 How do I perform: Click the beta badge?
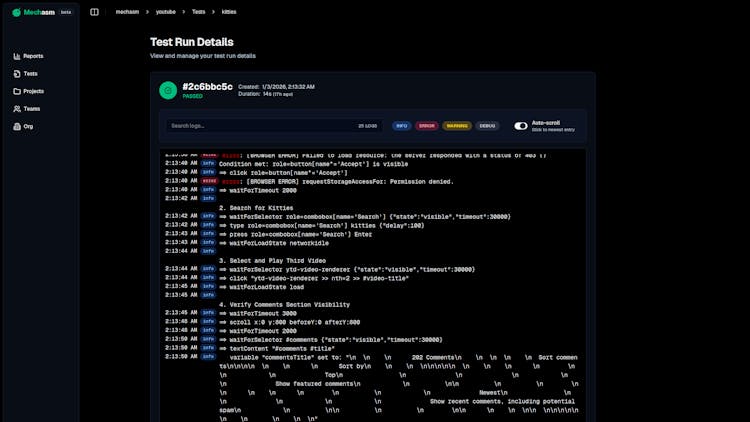[x=66, y=12]
